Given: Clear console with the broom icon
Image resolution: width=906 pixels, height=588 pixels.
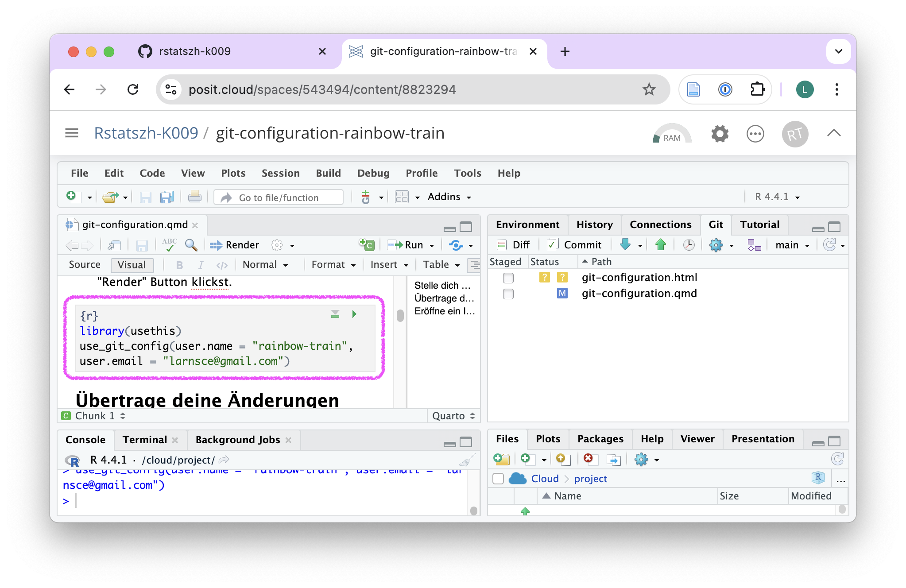Looking at the screenshot, I should 467,460.
